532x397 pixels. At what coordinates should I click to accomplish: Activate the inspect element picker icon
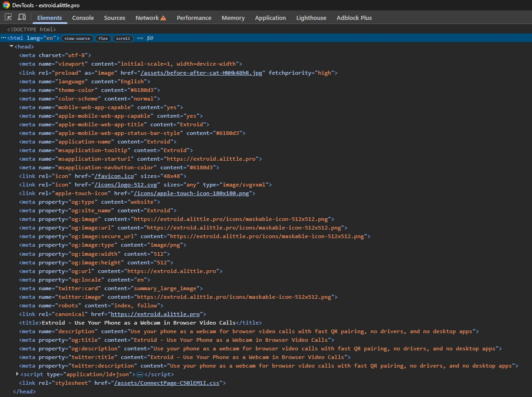click(8, 17)
